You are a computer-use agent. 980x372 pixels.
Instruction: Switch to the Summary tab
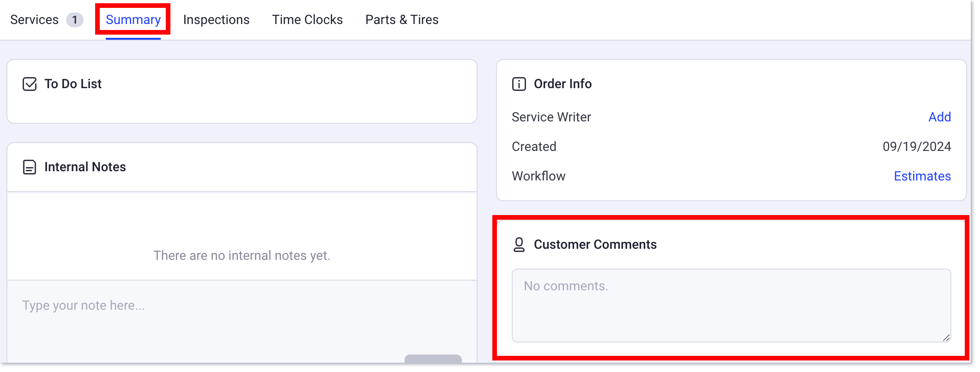[133, 20]
